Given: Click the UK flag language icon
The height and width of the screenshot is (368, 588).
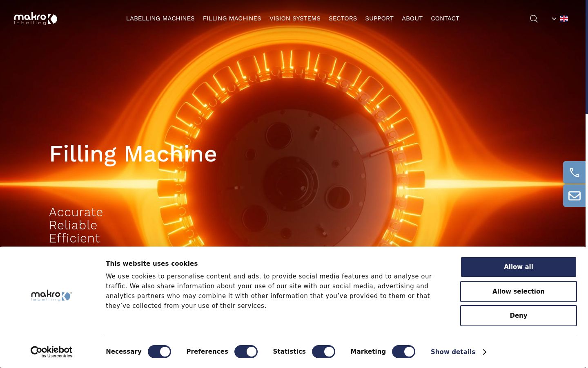Looking at the screenshot, I should tap(564, 18).
